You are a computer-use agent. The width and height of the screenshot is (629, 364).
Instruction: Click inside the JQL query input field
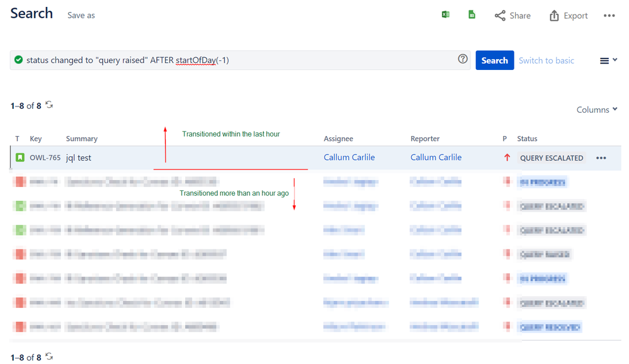pos(240,60)
